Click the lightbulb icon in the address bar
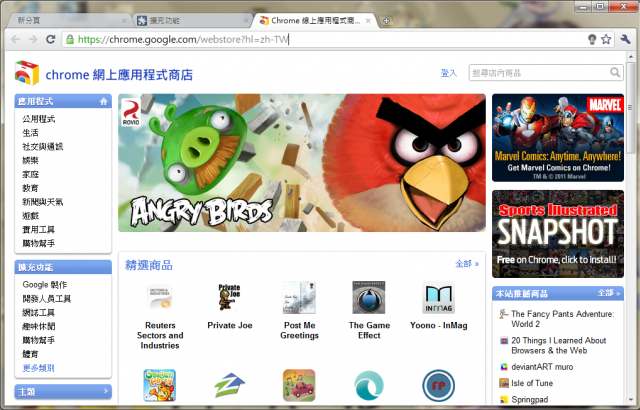This screenshot has height=410, width=640. pos(592,39)
